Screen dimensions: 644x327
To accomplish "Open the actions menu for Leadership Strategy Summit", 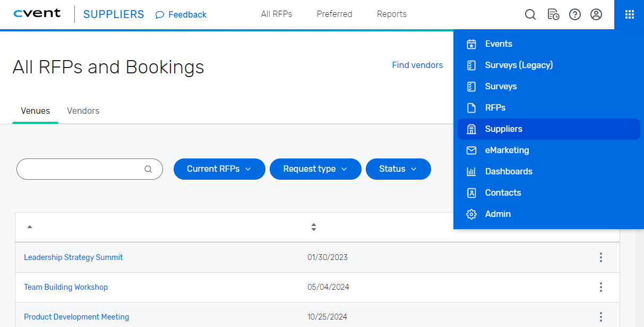I will (x=600, y=257).
